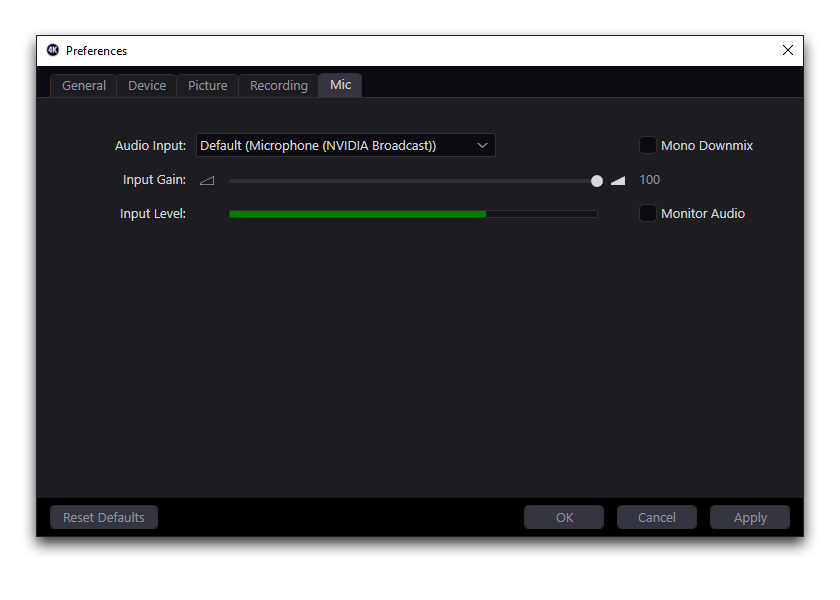Screen dimensions: 840x600
Task: Click the chevron arrow of Audio Input combo box
Action: point(482,146)
